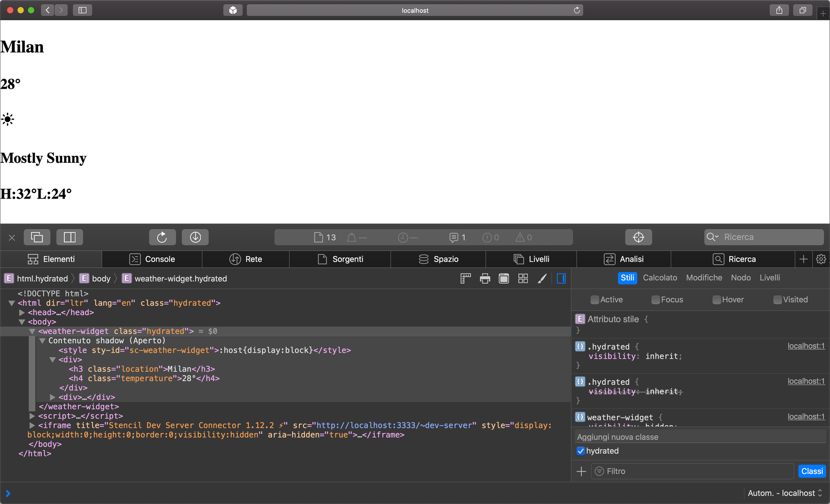Dock inspector to side of window
Viewport: 830px width, 504px height.
coord(70,237)
